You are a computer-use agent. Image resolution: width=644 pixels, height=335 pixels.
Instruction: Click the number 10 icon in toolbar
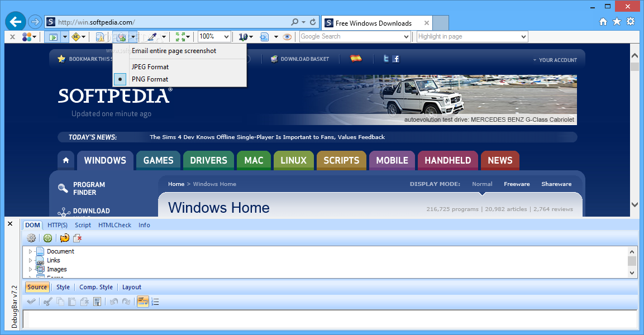click(x=243, y=37)
